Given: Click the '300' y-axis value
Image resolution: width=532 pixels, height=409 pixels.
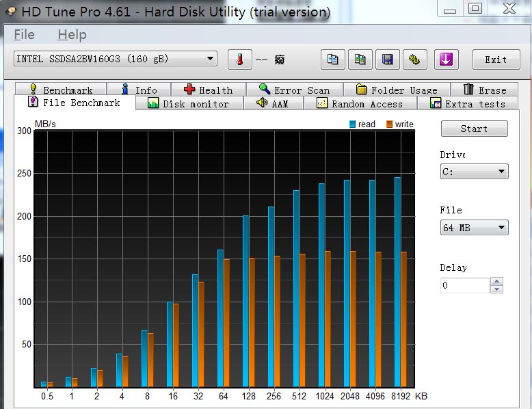Looking at the screenshot, I should coord(24,131).
